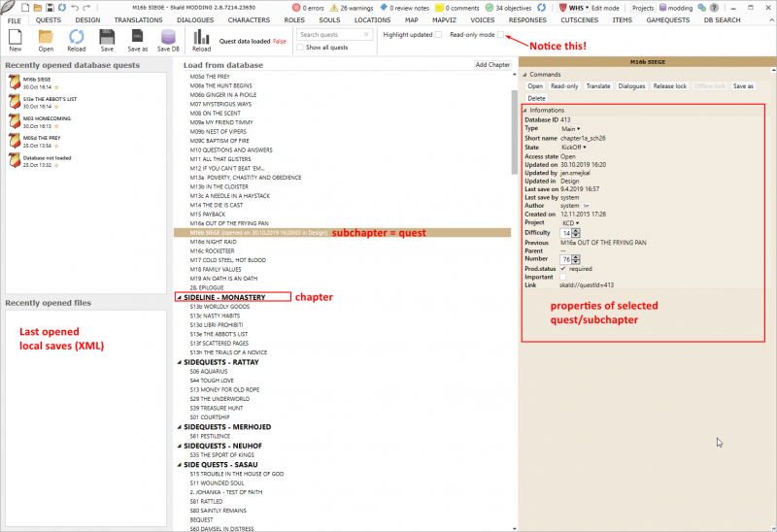This screenshot has height=532, width=777.
Task: Click the bar chart Reload quest data icon
Action: coord(201,37)
